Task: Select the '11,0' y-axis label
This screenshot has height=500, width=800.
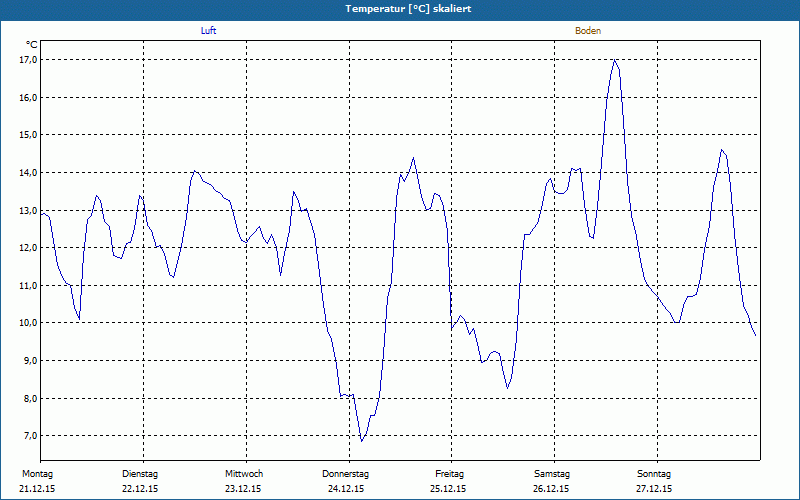Action: [29, 285]
